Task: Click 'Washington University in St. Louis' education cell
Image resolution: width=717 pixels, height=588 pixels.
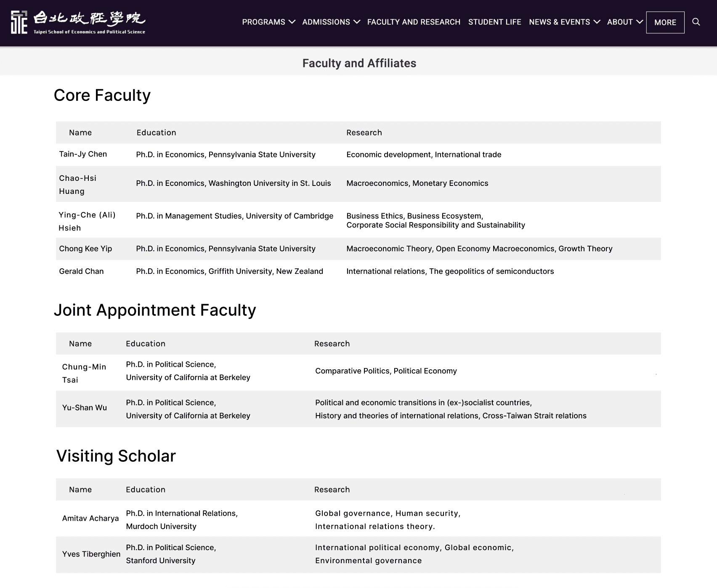Action: tap(234, 183)
